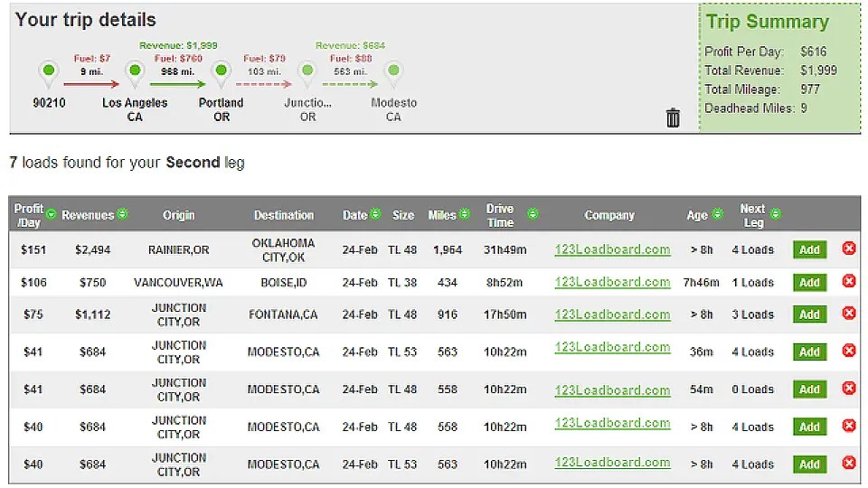868x488 pixels.
Task: Click the $2,494 revenue cell
Action: [x=92, y=250]
